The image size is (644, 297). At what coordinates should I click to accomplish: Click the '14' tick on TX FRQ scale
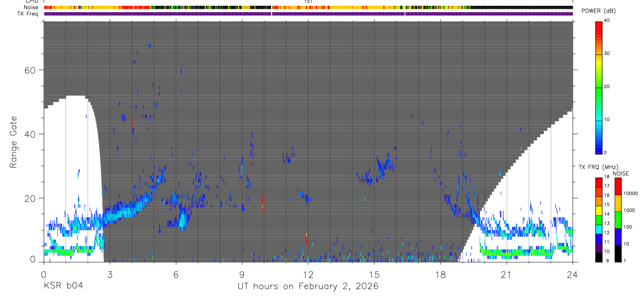(606, 214)
